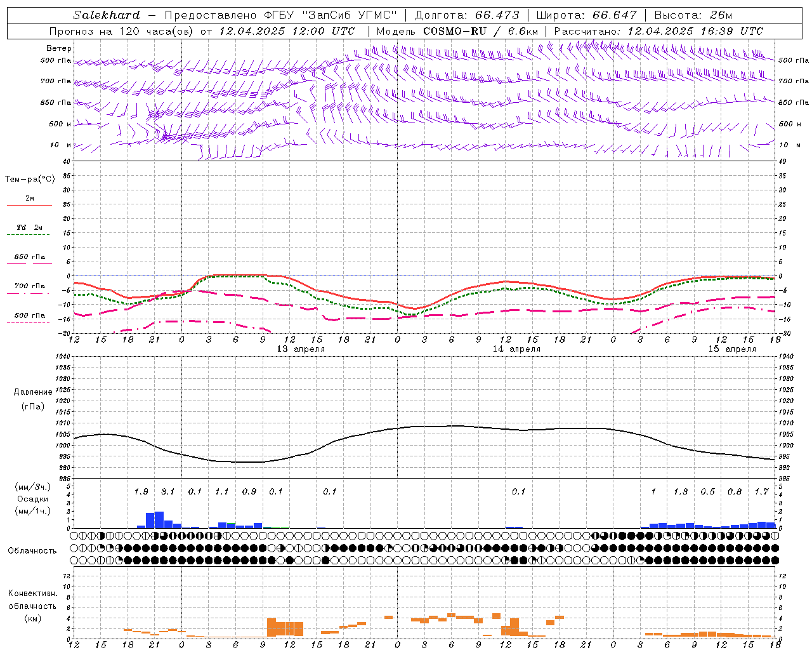Select the "1.9" precipitation amount

tap(141, 492)
